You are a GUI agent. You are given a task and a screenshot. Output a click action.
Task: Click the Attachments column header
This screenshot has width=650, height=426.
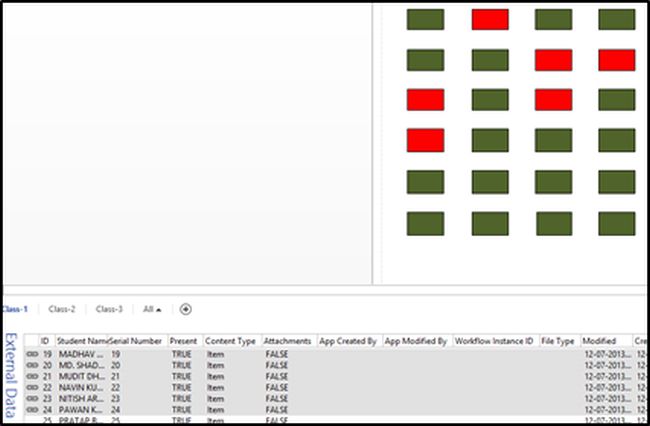(x=289, y=341)
